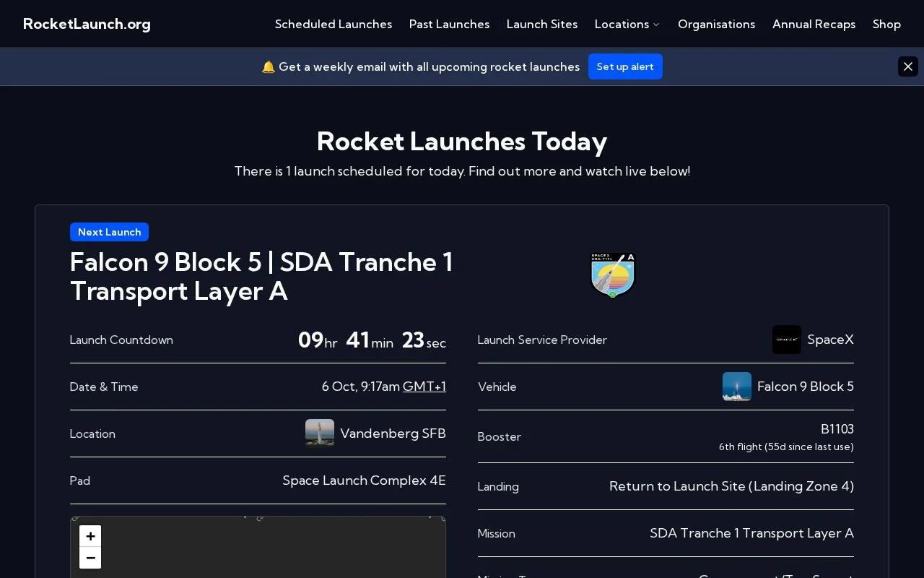
Task: Click the Rocket Launches Today heading
Action: click(x=462, y=141)
